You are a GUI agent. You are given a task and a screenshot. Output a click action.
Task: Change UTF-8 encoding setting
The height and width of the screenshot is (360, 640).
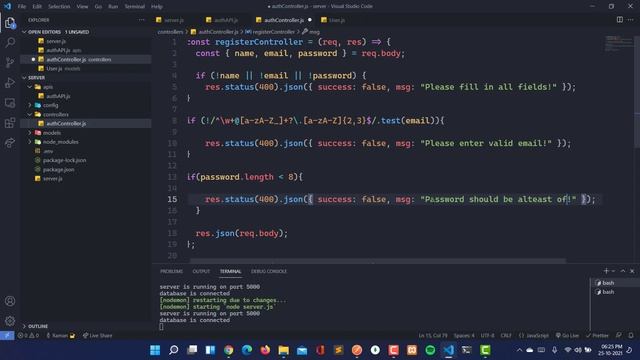(487, 336)
